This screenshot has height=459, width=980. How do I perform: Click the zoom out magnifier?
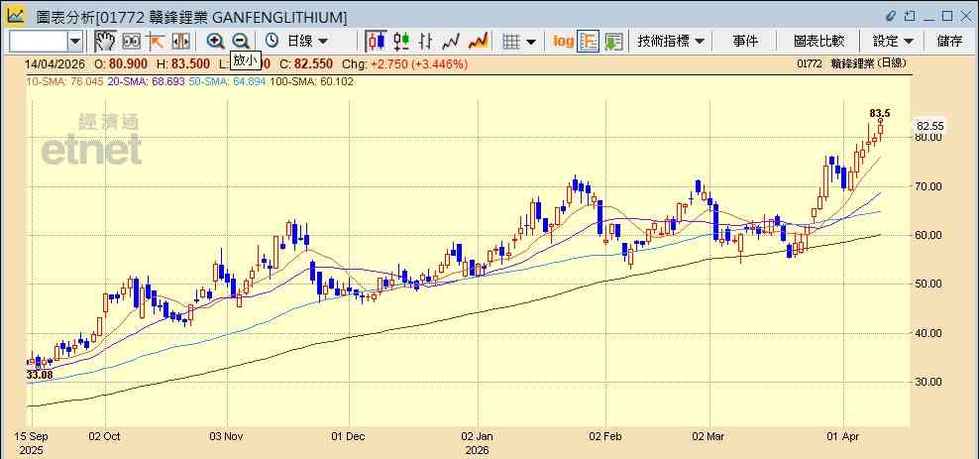coord(241,42)
